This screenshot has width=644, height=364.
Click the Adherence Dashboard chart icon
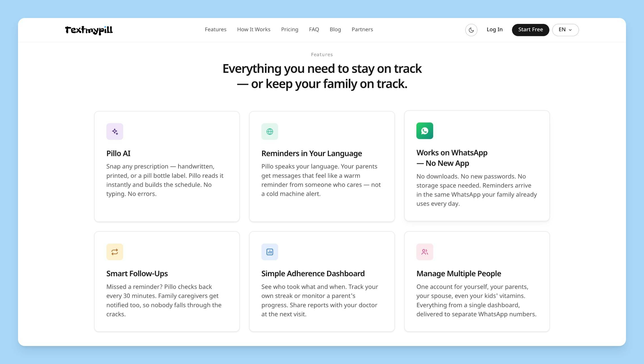(x=270, y=252)
